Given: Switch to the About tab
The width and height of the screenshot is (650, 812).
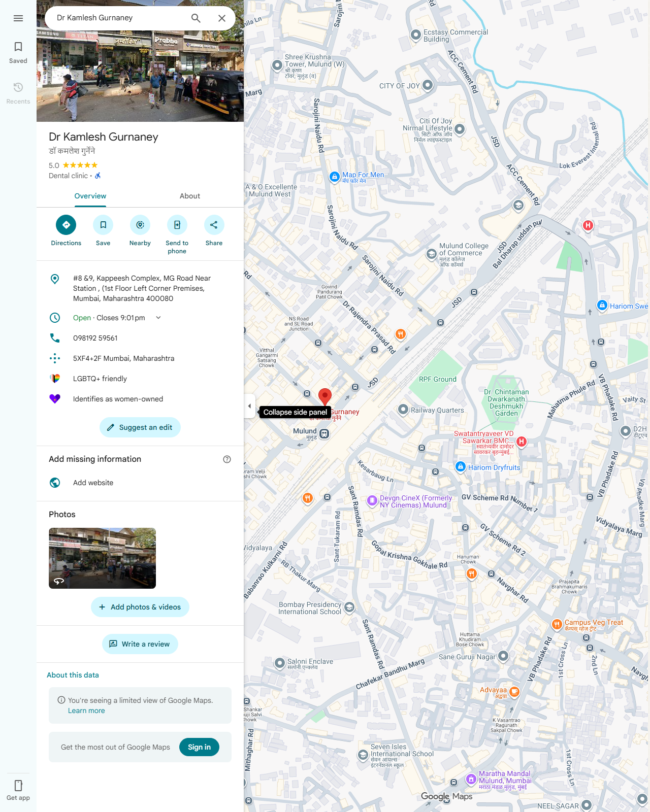Looking at the screenshot, I should click(x=190, y=196).
